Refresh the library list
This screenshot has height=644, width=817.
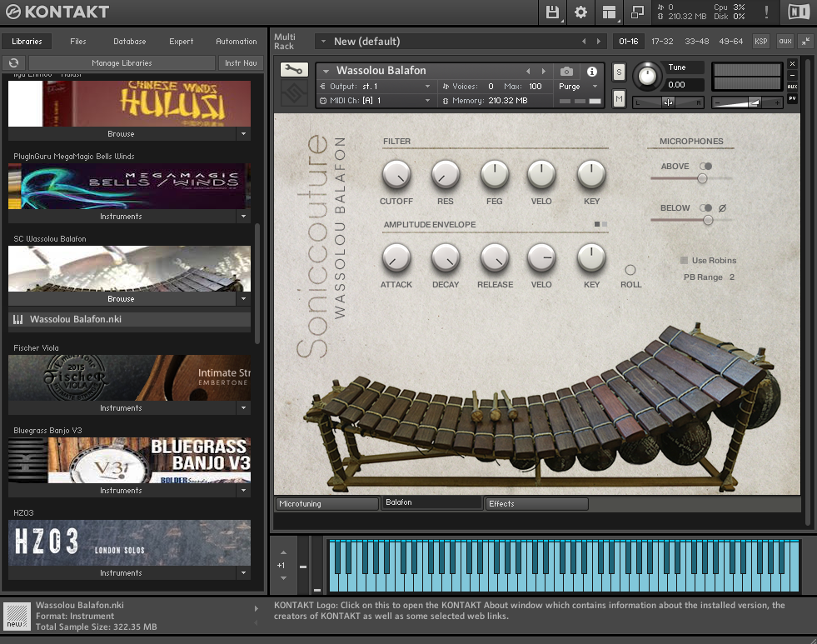(14, 63)
